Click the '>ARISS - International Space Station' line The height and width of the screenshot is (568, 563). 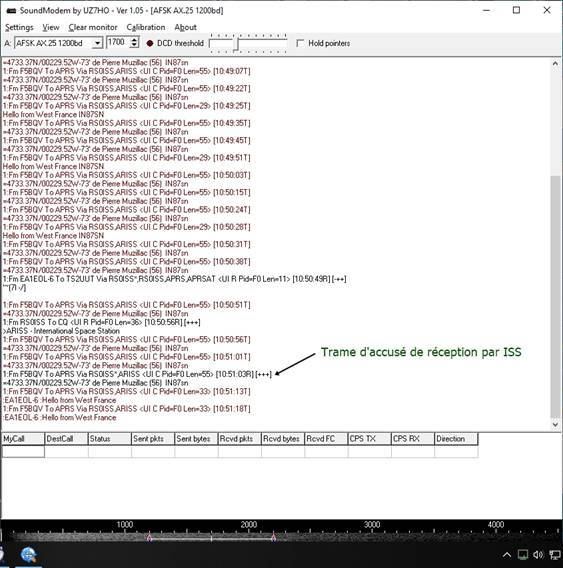(61, 331)
